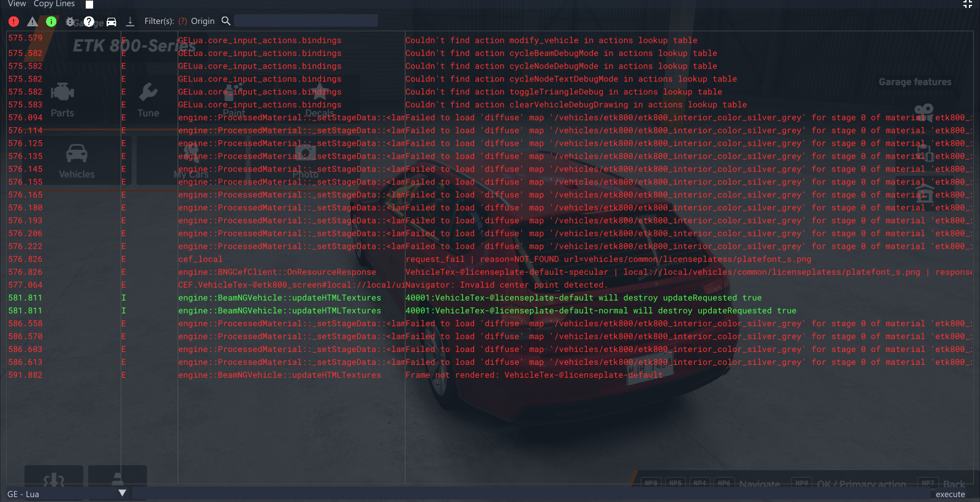Viewport: 980px width, 502px height.
Task: Select the log row with timestamp 575.579
Action: (x=490, y=40)
